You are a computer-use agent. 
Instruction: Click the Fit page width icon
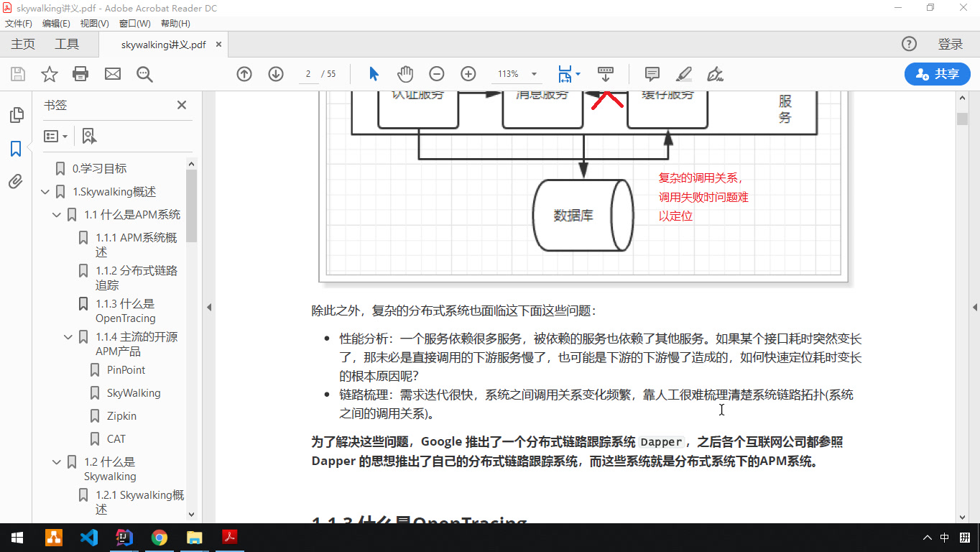point(565,74)
